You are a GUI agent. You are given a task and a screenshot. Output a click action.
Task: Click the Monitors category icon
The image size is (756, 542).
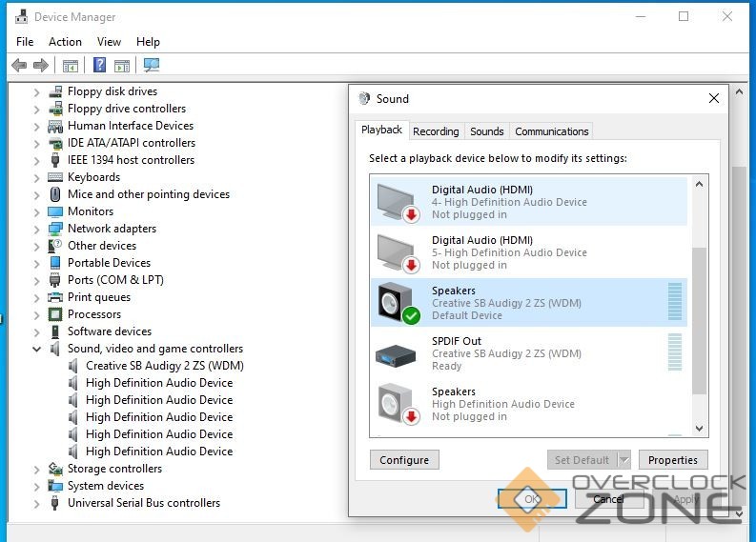pyautogui.click(x=55, y=211)
